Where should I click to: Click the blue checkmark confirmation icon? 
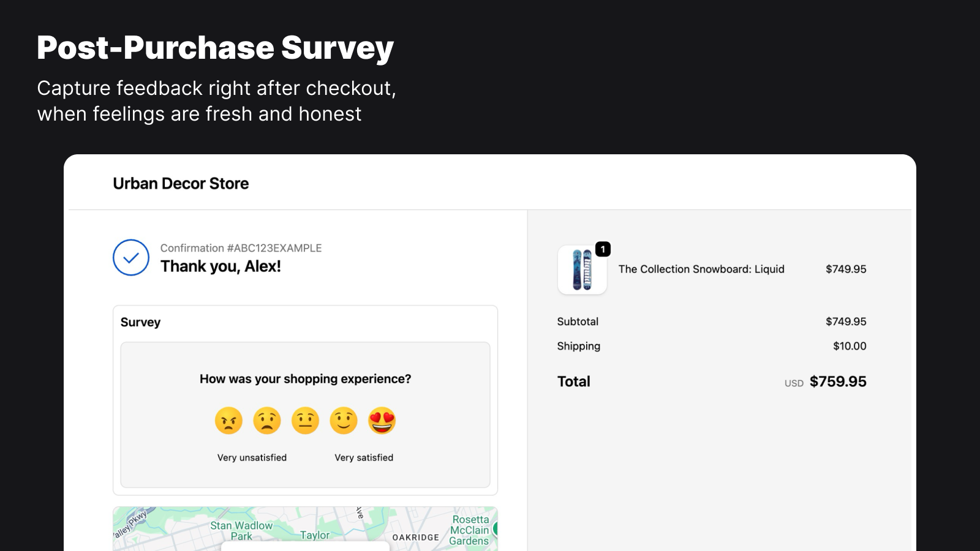pyautogui.click(x=130, y=258)
